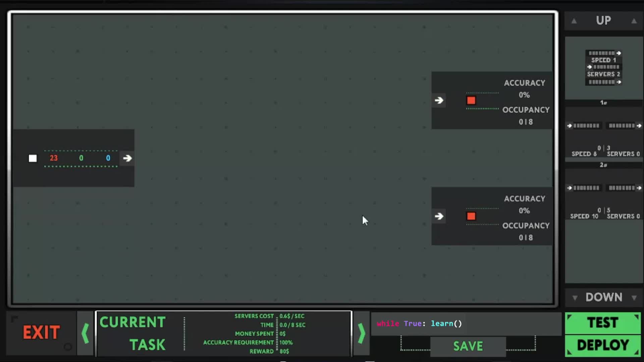The image size is (644, 362).
Task: Click the input arrow of the top Accuracy node
Action: [439, 100]
